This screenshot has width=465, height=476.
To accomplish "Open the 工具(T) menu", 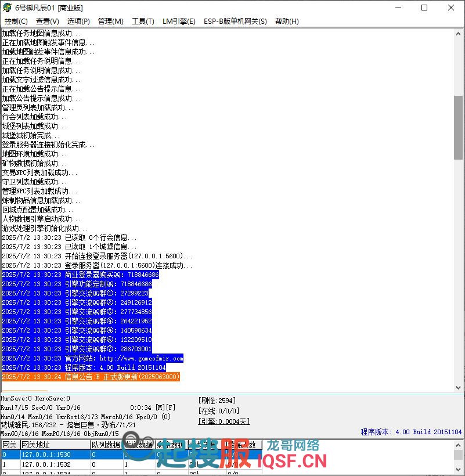I will pyautogui.click(x=143, y=21).
